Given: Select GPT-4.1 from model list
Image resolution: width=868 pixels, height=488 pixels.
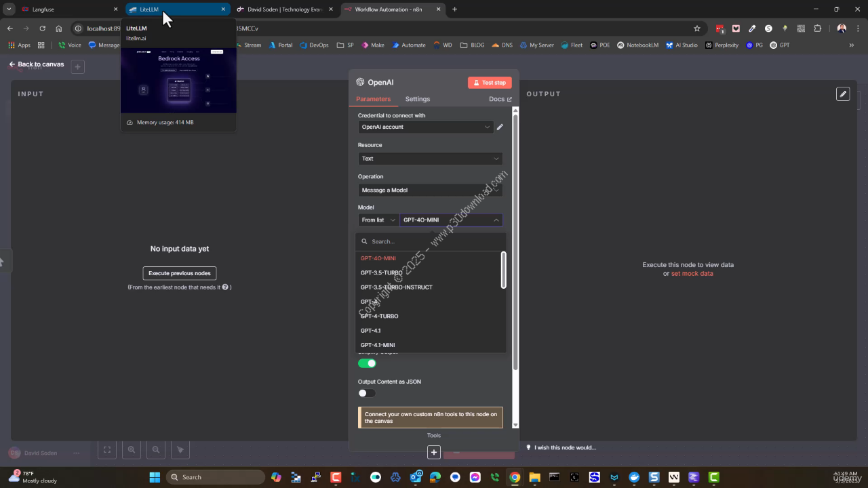Looking at the screenshot, I should tap(430, 331).
